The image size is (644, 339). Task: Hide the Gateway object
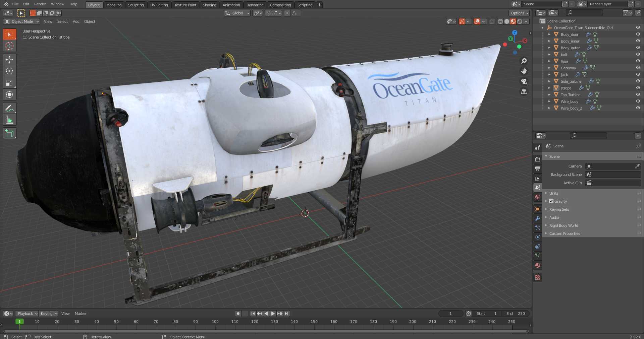[638, 68]
